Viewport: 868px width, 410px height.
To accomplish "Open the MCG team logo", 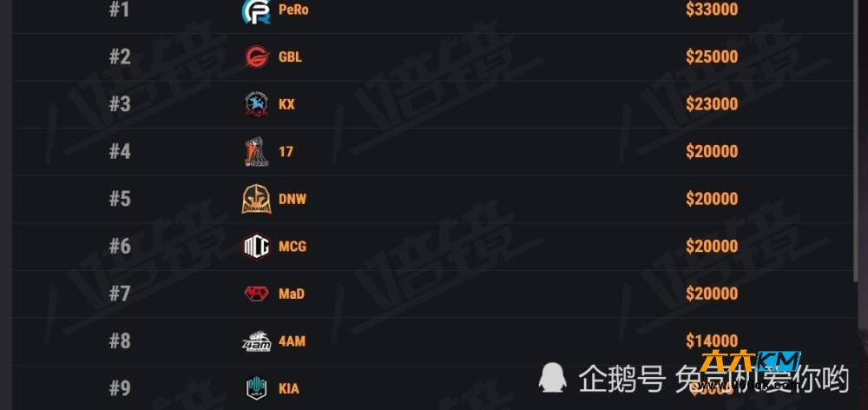I will pos(257,246).
